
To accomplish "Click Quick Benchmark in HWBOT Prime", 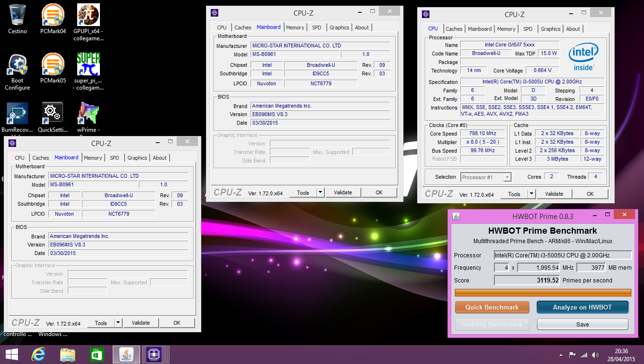I will click(492, 307).
